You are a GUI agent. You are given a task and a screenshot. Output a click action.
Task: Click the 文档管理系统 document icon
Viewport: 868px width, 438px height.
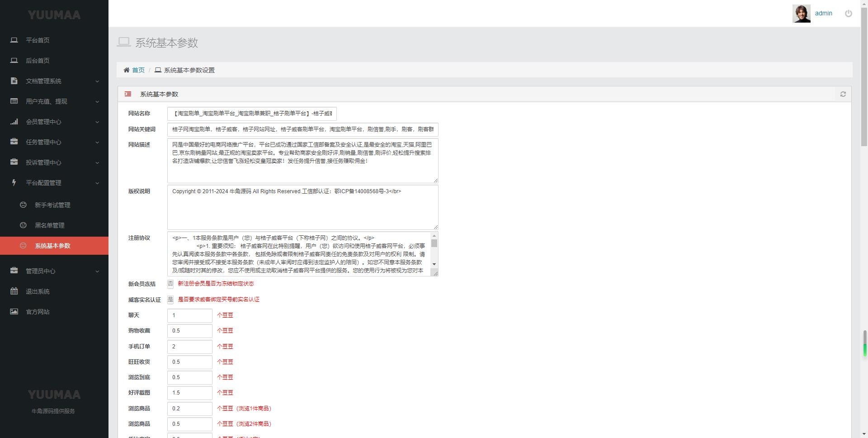click(14, 81)
